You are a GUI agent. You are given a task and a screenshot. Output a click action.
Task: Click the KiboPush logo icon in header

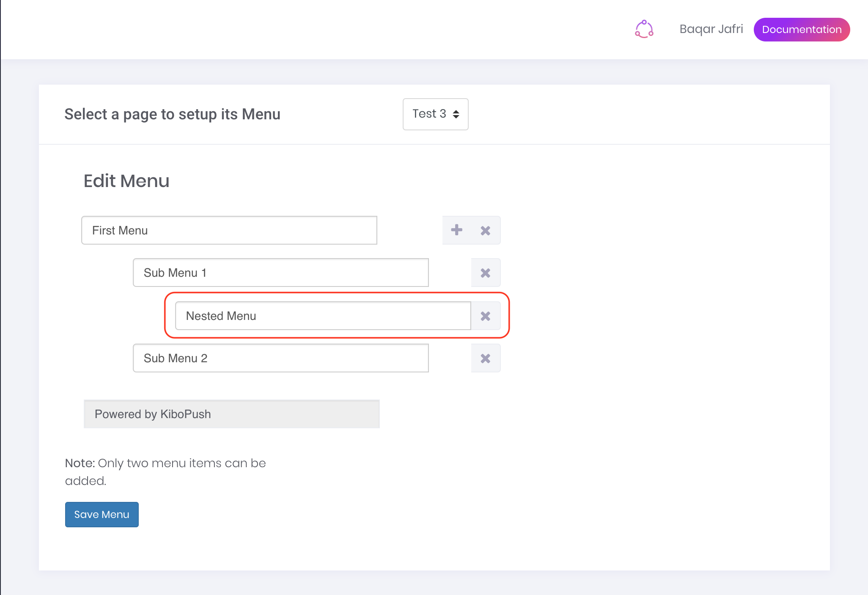[644, 29]
